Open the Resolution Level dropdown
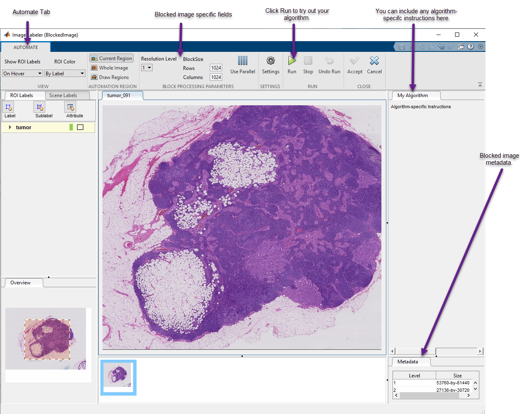 [x=147, y=68]
